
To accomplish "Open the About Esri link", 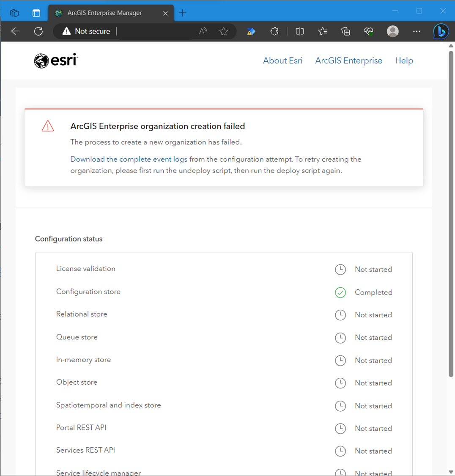I will [283, 61].
